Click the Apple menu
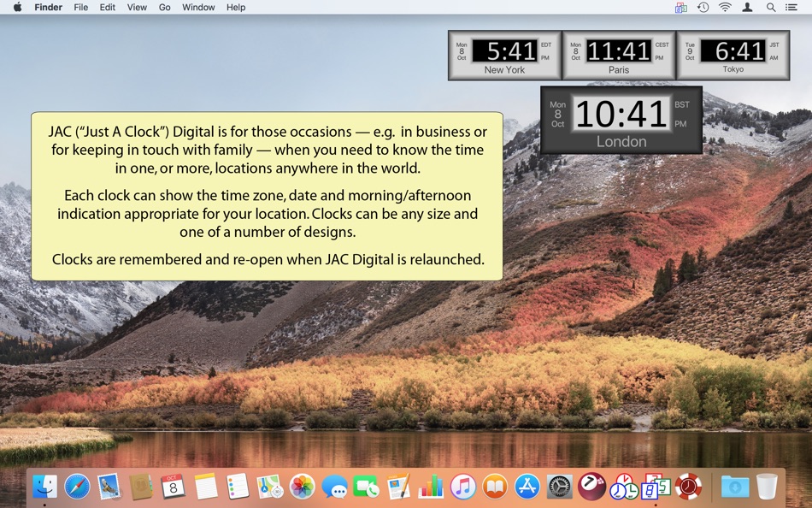 [x=16, y=7]
